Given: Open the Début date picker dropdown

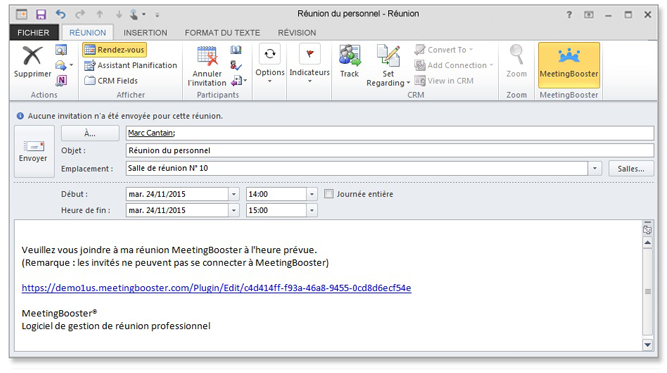Looking at the screenshot, I should pyautogui.click(x=234, y=194).
